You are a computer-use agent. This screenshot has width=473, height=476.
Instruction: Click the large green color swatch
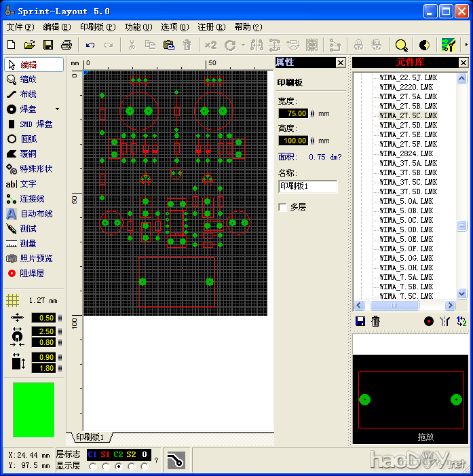coord(33,409)
